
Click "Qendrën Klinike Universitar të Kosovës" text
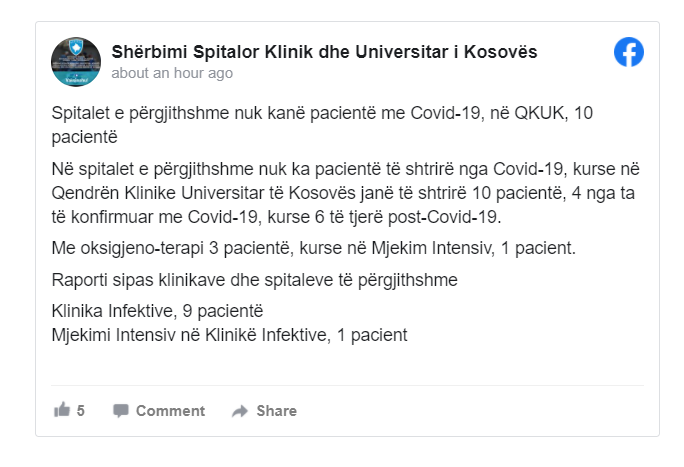pos(204,190)
